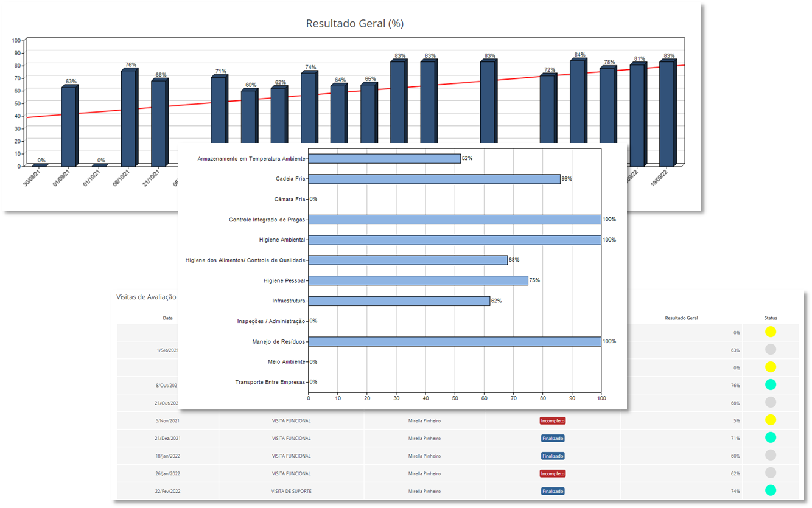
Task: Click the teal status circle beside 74%
Action: (771, 490)
